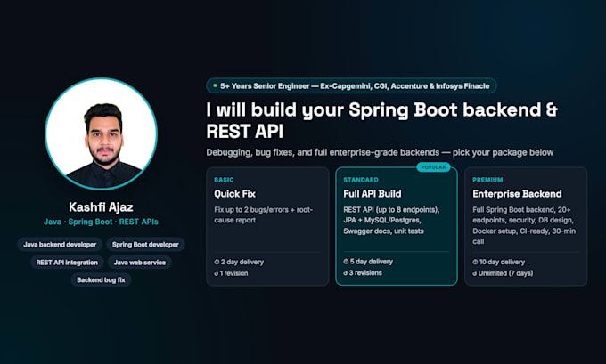Click the 'Enterprise Backend' package title
Screen dimensions: 606x364
pyautogui.click(x=517, y=194)
